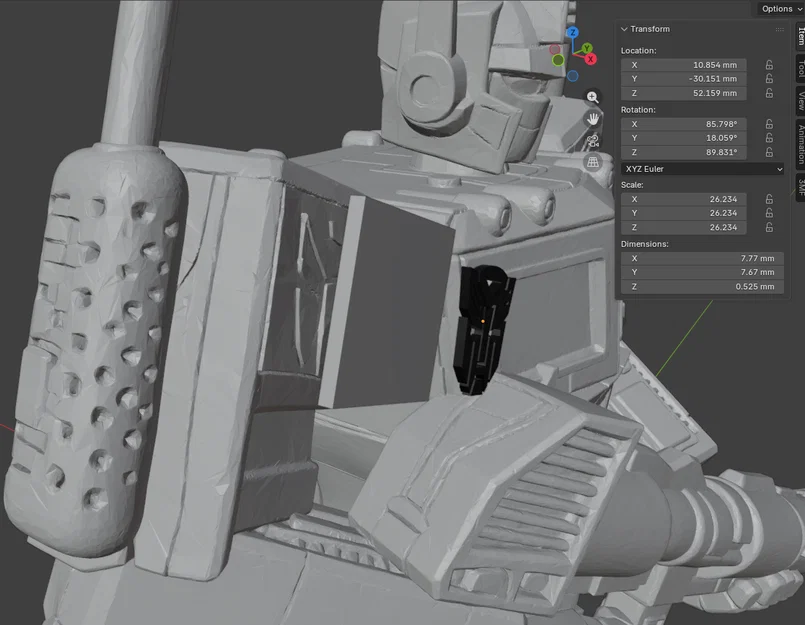
Task: Click Location Z field 52.159 mm
Action: (x=683, y=93)
